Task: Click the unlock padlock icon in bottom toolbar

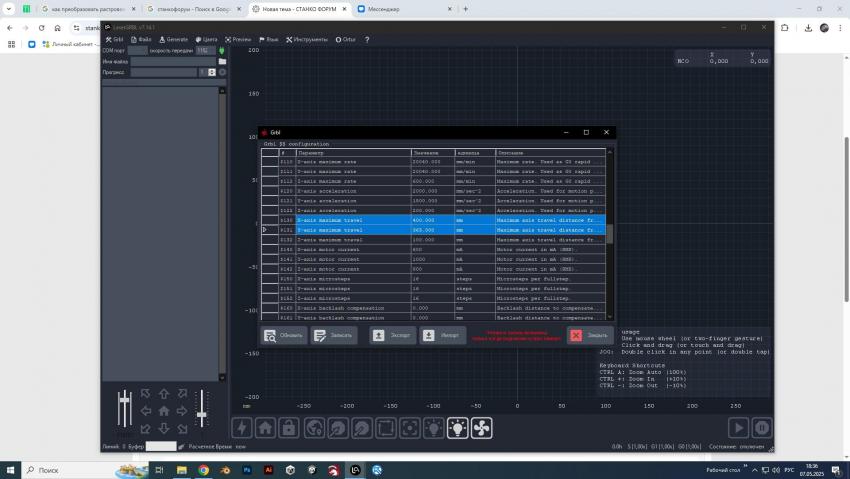Action: 289,428
